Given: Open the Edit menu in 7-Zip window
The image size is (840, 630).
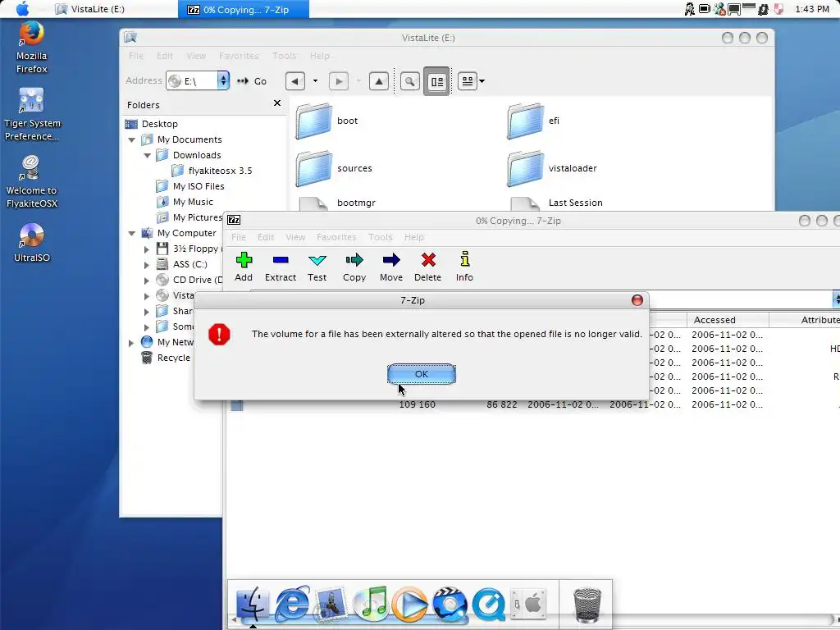Looking at the screenshot, I should point(265,237).
